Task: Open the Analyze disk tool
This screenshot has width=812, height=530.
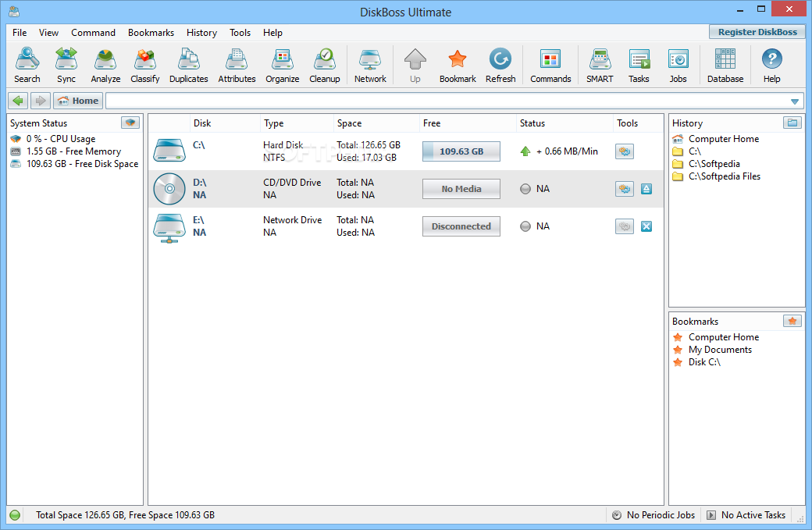Action: coord(105,66)
